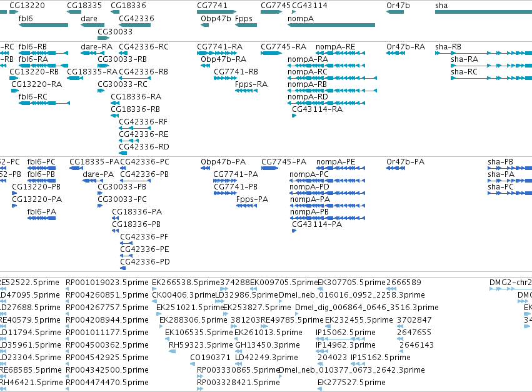Select transcript CG13220-RA label
The width and height of the screenshot is (532, 392).
pyautogui.click(x=37, y=84)
